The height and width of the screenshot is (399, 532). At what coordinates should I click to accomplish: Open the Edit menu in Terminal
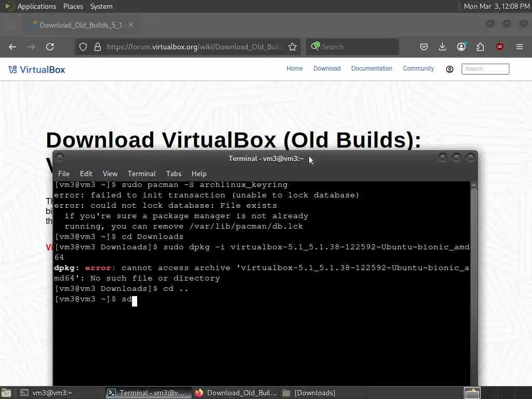coord(86,174)
